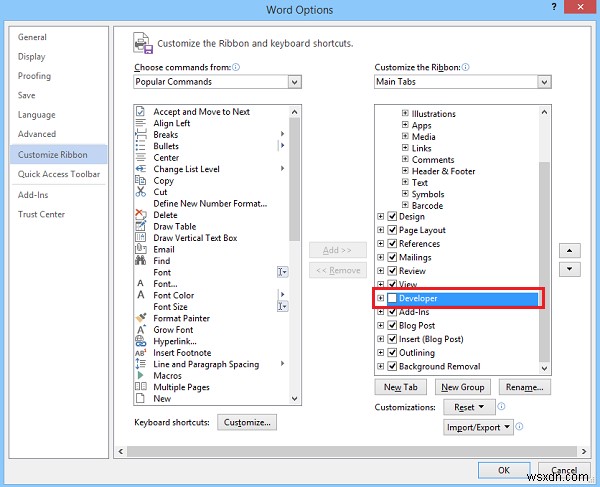Click the Accept and Move to Next icon
Viewport: 600px width, 487px height.
point(140,112)
